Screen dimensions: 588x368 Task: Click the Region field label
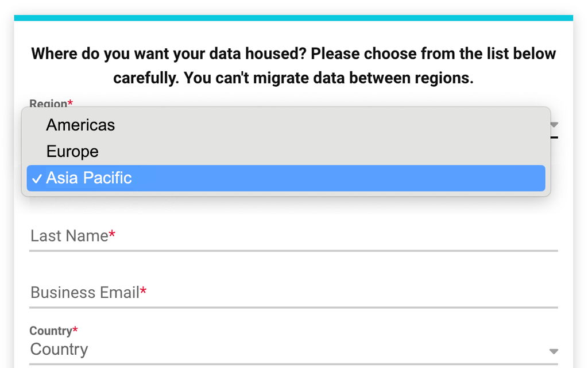49,101
